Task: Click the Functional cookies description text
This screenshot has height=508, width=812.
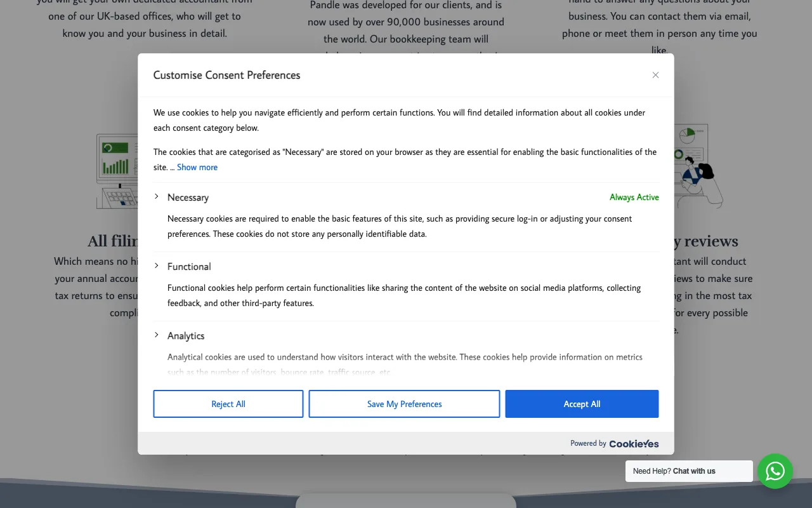Action: tap(404, 295)
